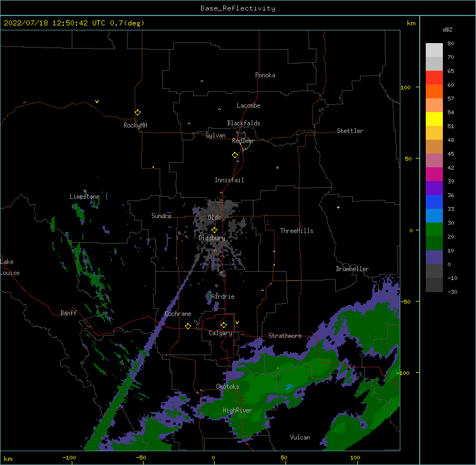The image size is (476, 465).
Task: Select the slate purple 0-10 dBZ swatch
Action: pos(434,257)
